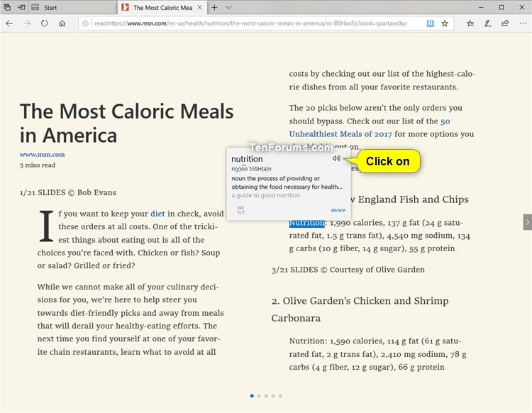Close 'The Most Caloric Mea' tab
The height and width of the screenshot is (413, 532).
click(200, 7)
